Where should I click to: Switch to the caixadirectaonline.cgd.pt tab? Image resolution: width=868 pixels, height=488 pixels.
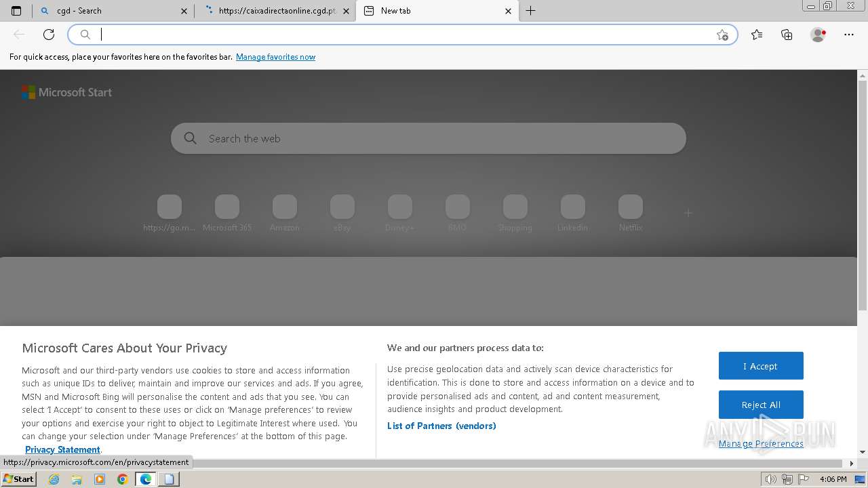click(x=275, y=11)
